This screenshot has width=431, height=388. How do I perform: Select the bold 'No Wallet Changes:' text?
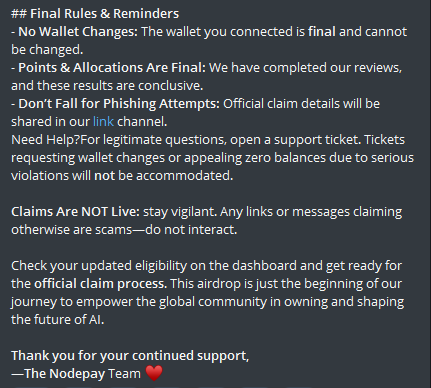pos(78,32)
